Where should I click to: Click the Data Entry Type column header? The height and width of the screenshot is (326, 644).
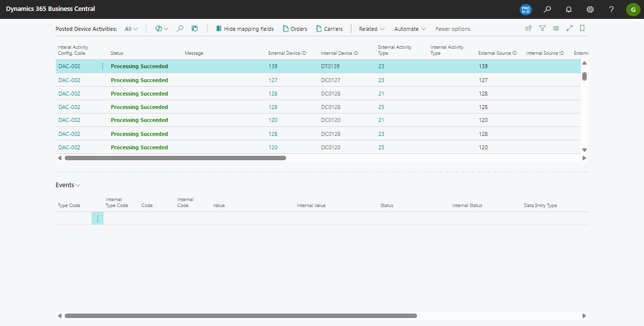click(540, 206)
